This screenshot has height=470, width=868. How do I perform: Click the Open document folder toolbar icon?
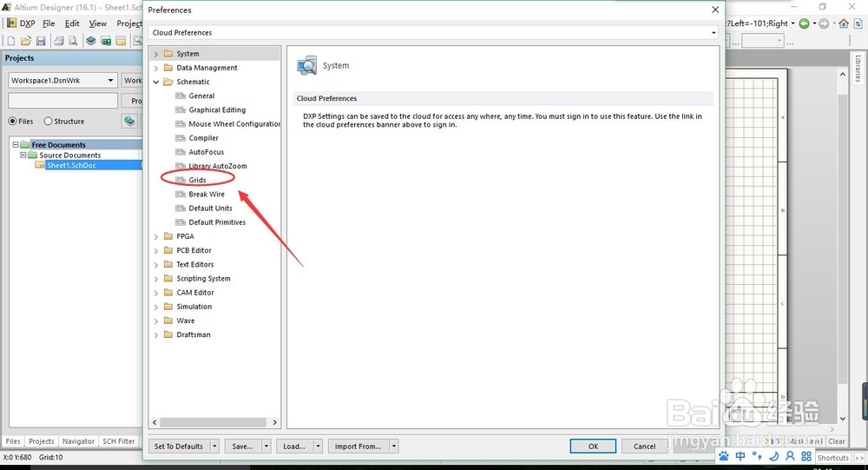tap(25, 41)
